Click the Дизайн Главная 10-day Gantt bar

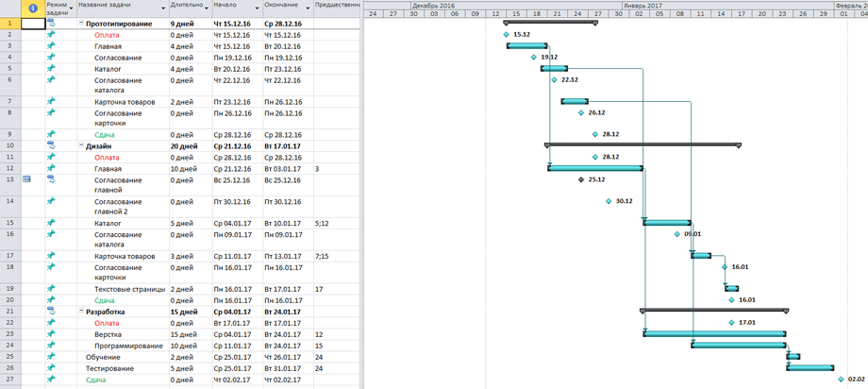pyautogui.click(x=595, y=168)
